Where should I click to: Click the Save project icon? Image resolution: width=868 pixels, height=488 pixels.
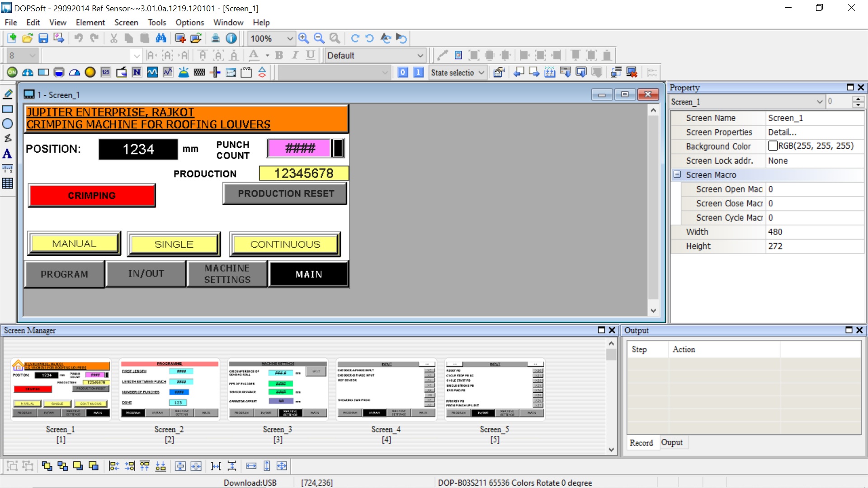[x=43, y=38]
